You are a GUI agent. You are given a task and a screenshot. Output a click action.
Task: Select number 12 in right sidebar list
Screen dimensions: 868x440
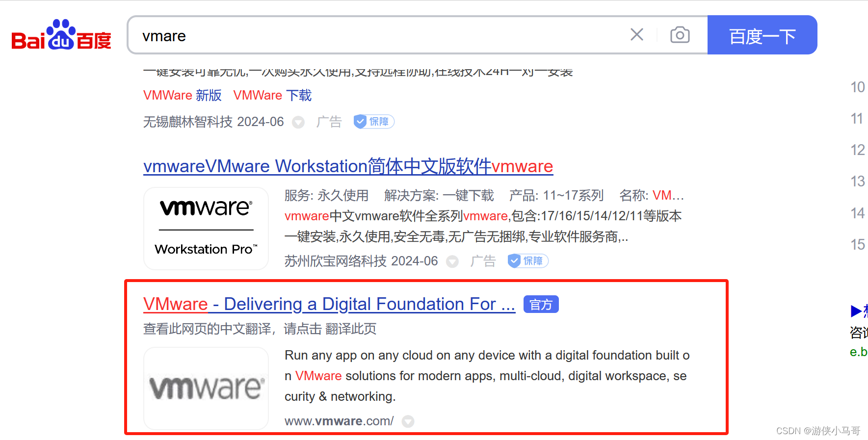tap(858, 150)
